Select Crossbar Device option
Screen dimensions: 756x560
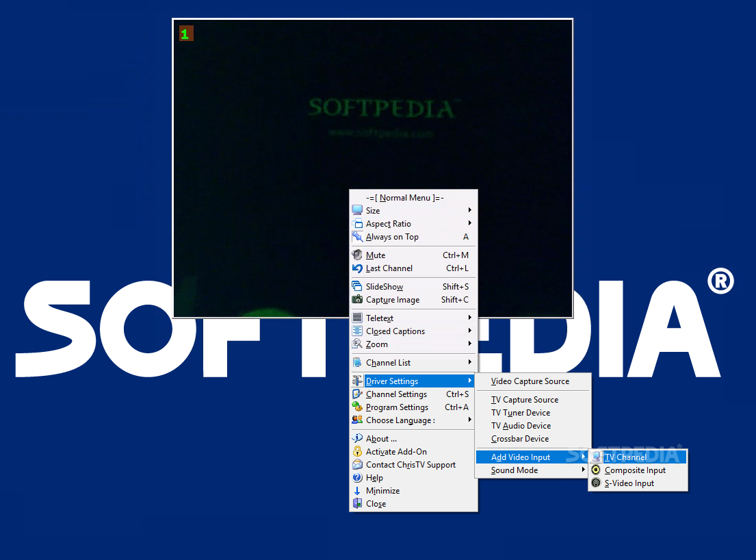tap(533, 438)
